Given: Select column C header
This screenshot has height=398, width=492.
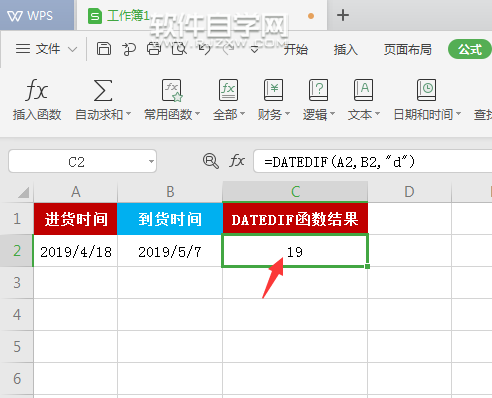Looking at the screenshot, I should pyautogui.click(x=295, y=192).
